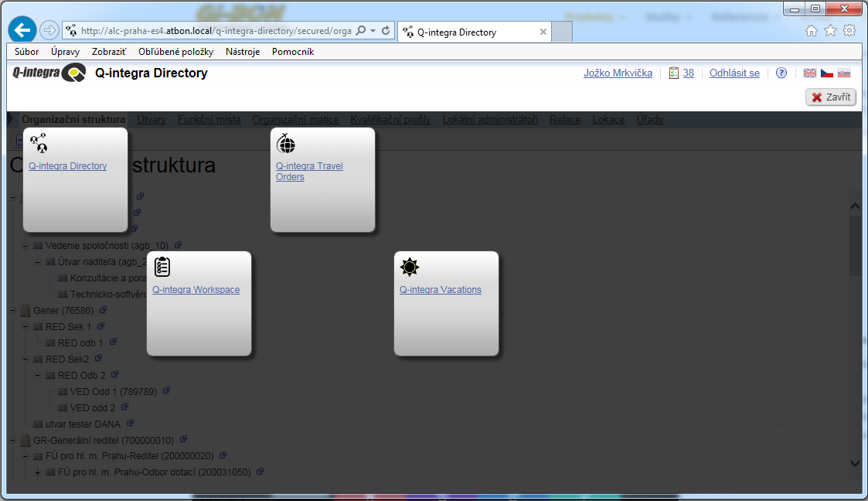
Task: Refresh the page with reload icon
Action: tap(386, 30)
